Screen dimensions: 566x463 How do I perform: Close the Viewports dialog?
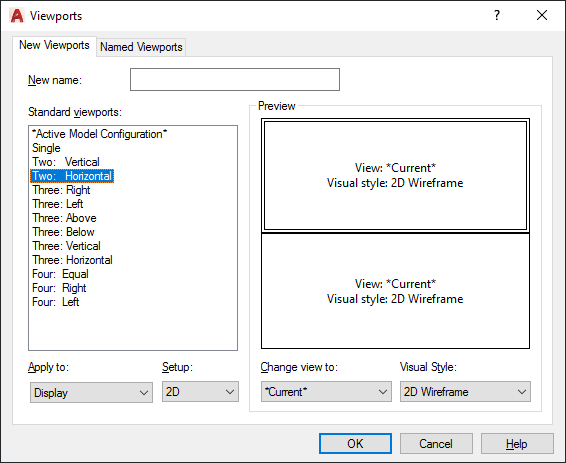[x=542, y=15]
